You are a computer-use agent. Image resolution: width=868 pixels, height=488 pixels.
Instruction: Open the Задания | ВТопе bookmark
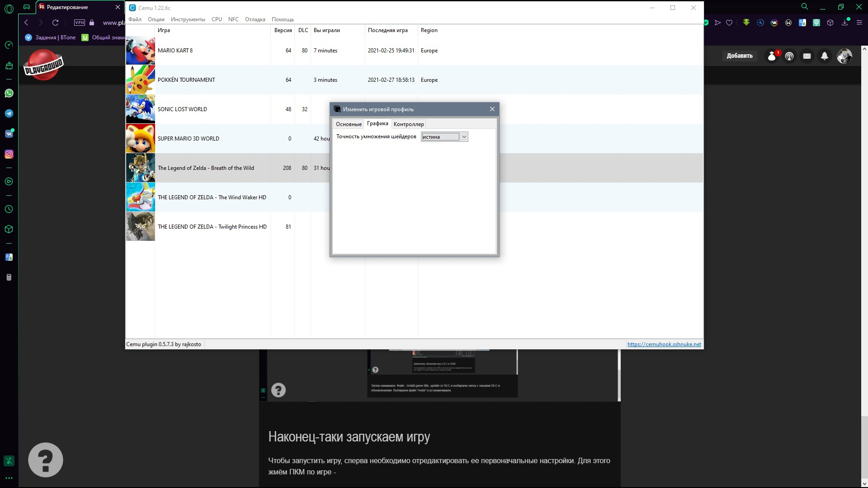pos(51,38)
